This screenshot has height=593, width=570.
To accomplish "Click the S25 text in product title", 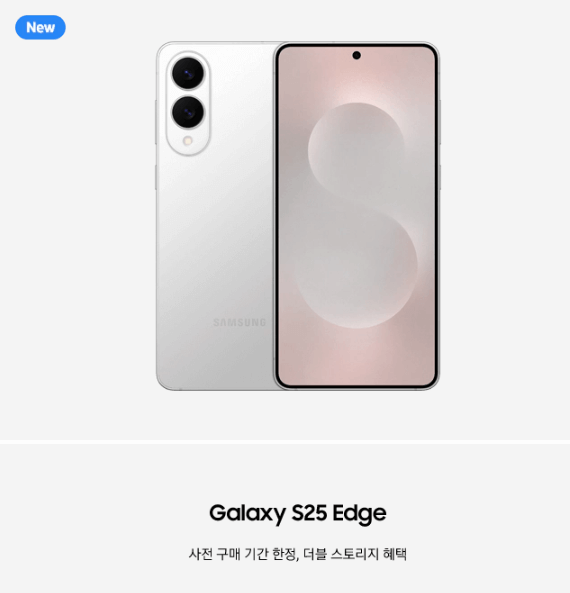I will coord(309,513).
